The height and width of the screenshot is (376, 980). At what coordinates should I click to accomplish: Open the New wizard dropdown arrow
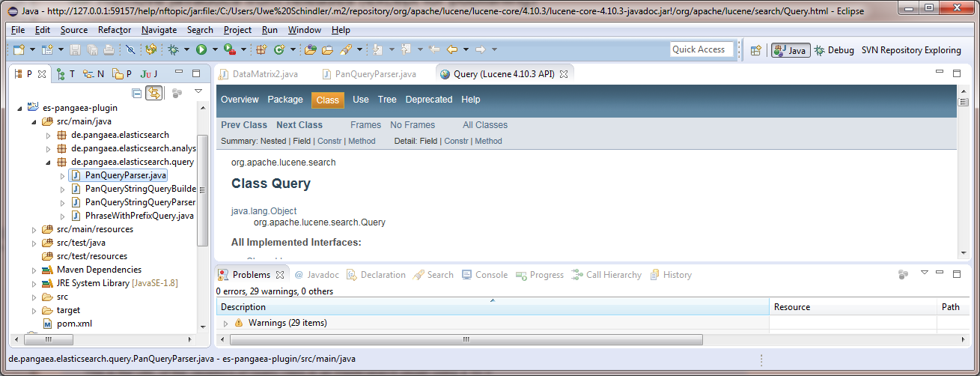pos(33,49)
